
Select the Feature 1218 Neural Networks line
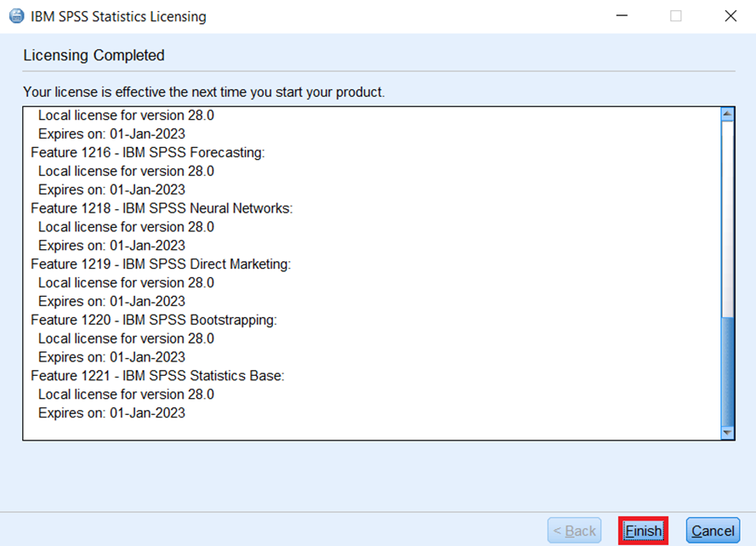162,208
